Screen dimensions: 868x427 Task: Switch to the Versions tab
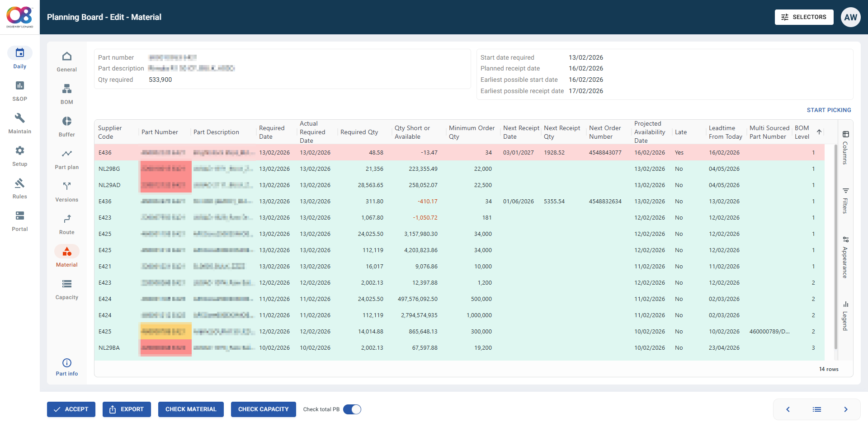pos(67,192)
